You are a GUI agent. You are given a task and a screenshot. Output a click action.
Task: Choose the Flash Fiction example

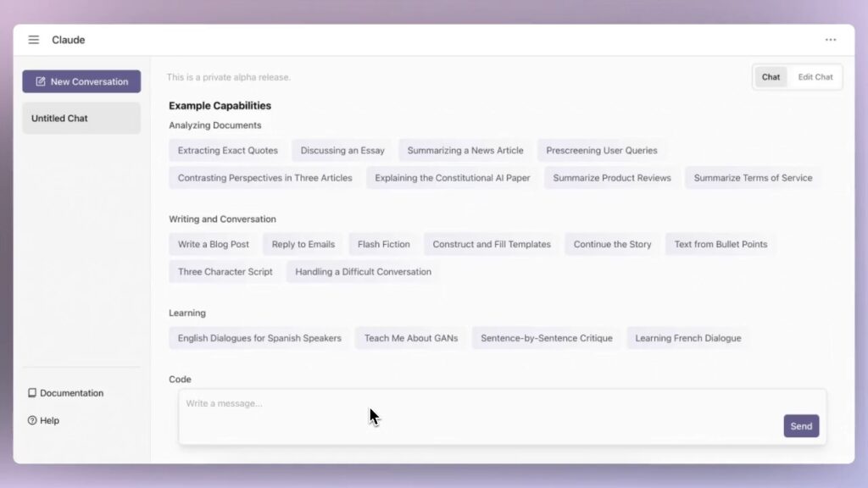tap(383, 244)
